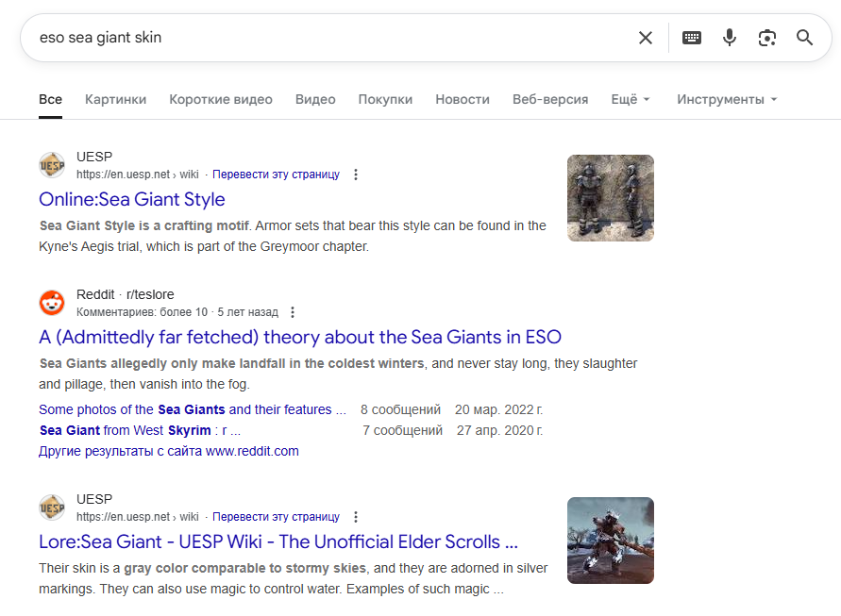841x616 pixels.
Task: Switch to the Веб-версия tab
Action: (550, 99)
